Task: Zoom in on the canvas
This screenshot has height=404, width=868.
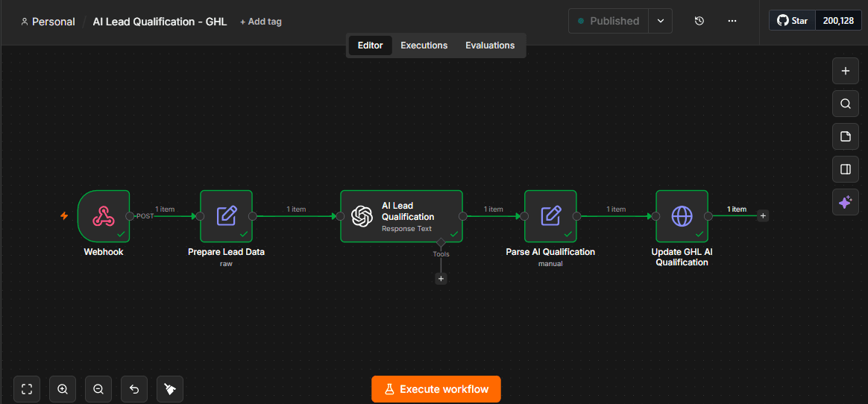Action: tap(63, 389)
